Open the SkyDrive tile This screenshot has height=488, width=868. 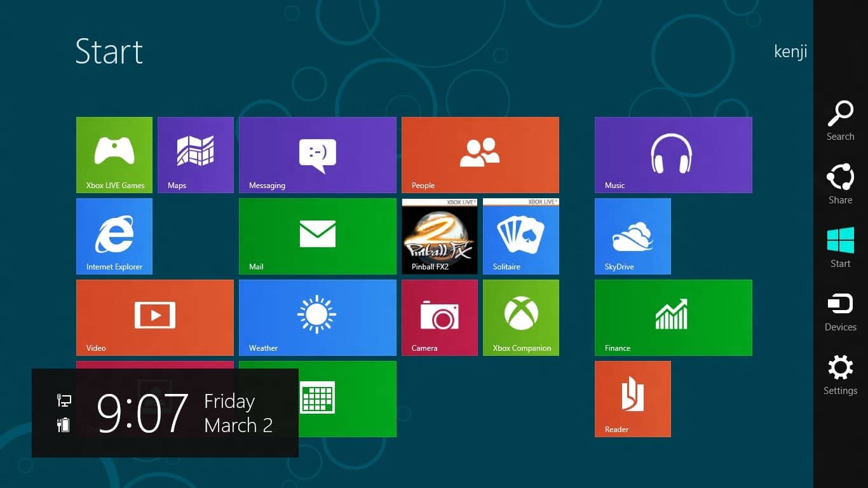[633, 236]
